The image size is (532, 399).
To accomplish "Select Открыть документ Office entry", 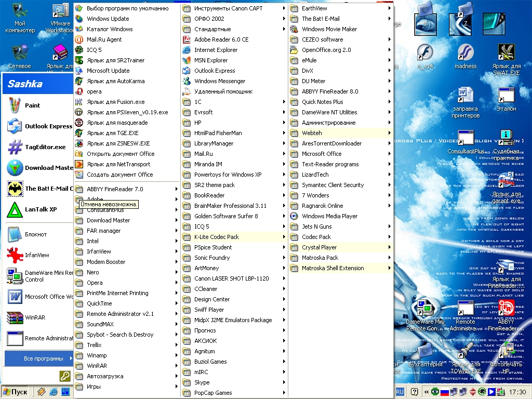I will point(126,154).
